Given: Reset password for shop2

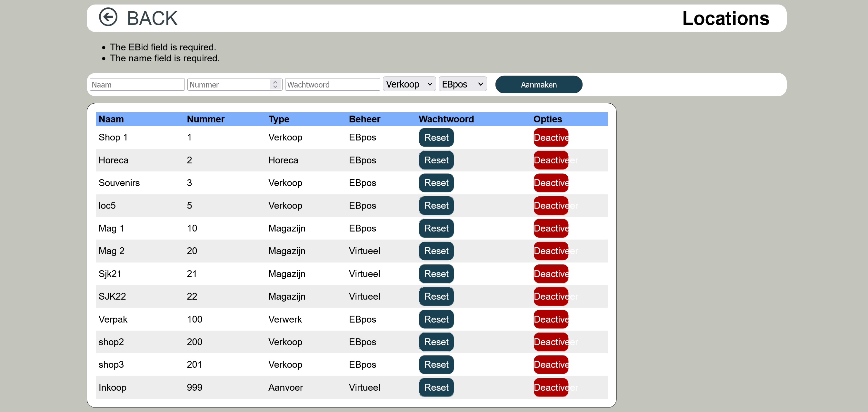Looking at the screenshot, I should click(x=436, y=342).
